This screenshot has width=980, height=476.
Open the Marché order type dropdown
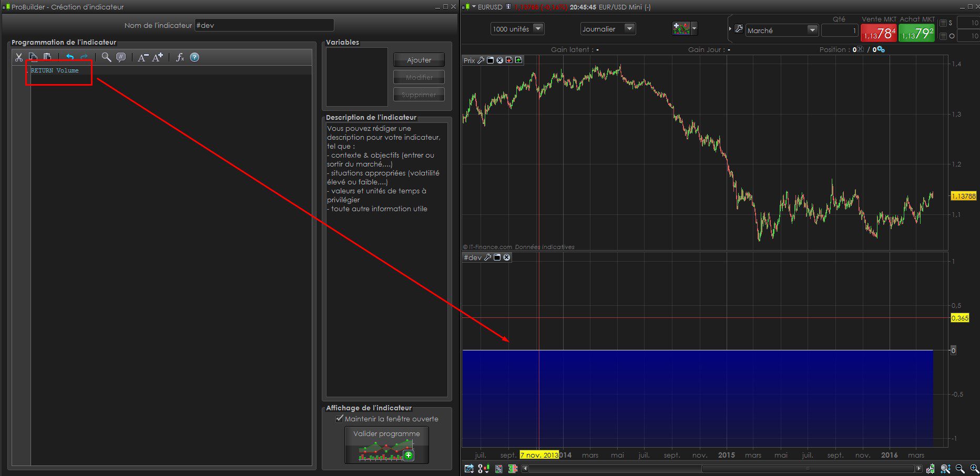(782, 30)
